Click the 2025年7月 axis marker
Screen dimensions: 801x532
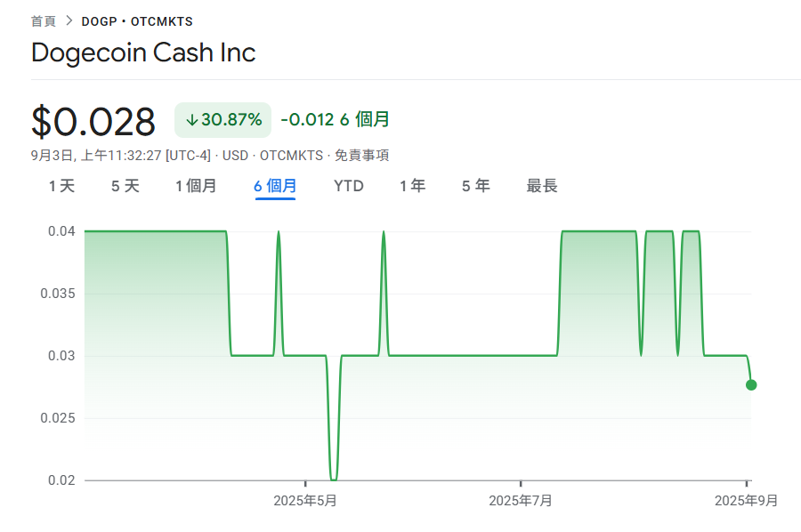521,501
